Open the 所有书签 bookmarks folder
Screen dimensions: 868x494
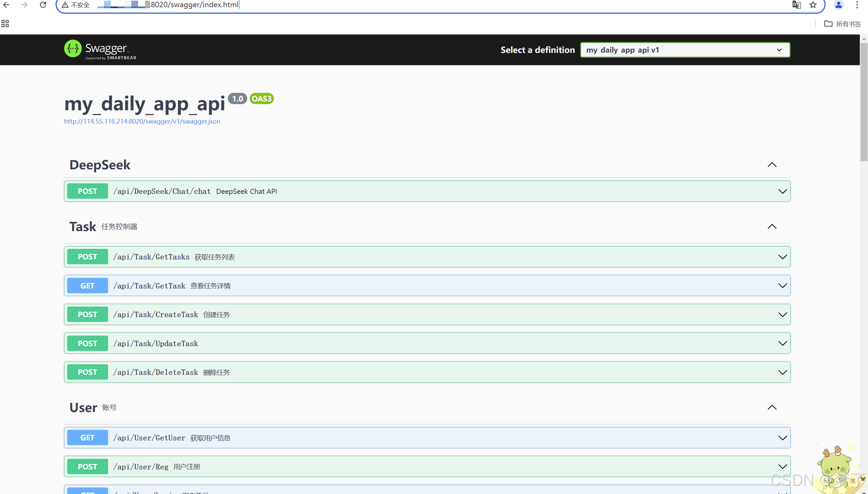(842, 24)
